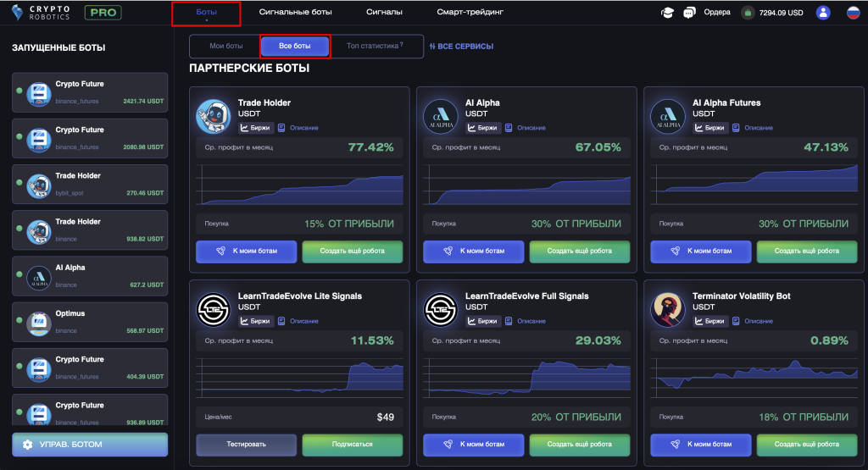Click Создать ещё робота on AI Alpha Futures

pyautogui.click(x=807, y=251)
